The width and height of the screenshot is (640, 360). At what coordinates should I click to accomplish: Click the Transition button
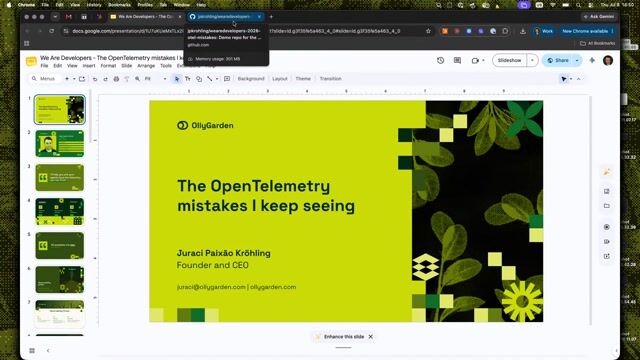[x=331, y=79]
